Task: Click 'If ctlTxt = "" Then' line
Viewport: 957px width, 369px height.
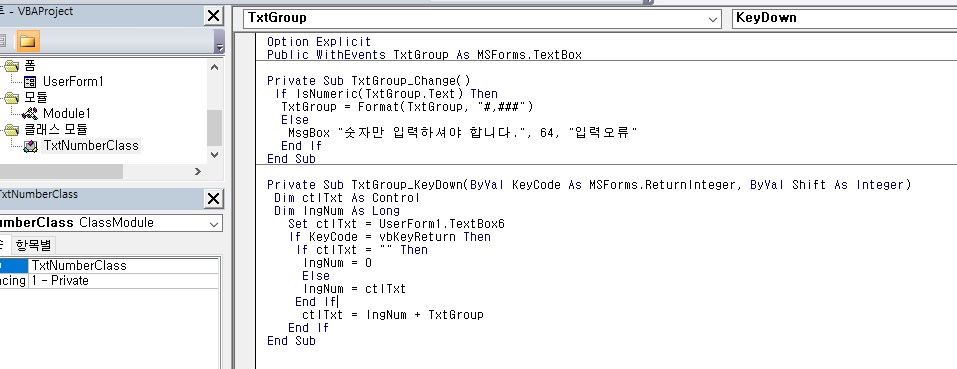Action: [362, 249]
